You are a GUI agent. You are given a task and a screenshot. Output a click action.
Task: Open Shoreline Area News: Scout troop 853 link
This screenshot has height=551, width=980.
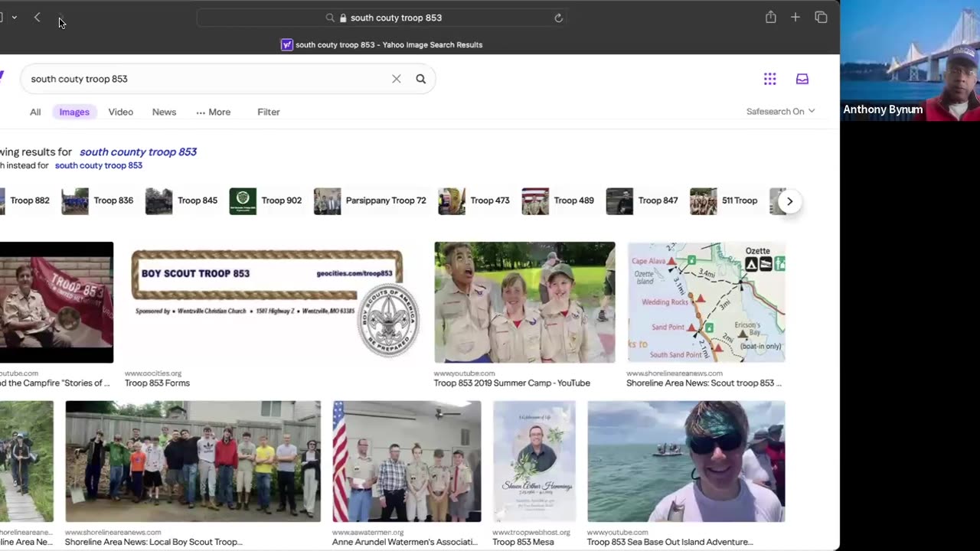(704, 383)
